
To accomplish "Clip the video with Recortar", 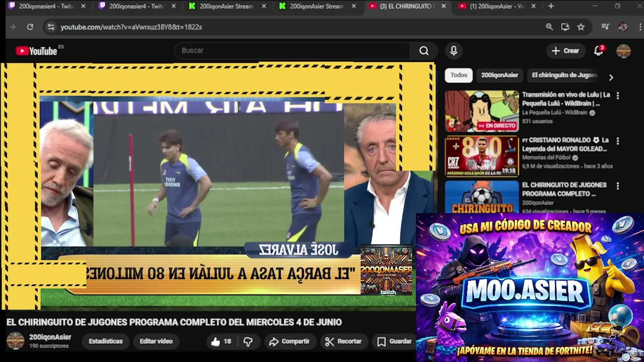I will coord(343,341).
